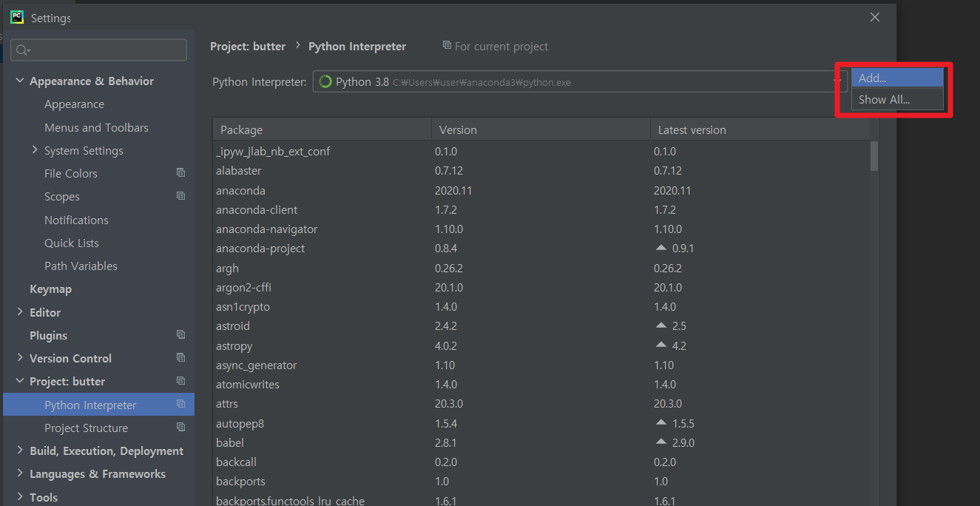
Task: Click project-level icon beside Project: butter
Action: pos(180,381)
